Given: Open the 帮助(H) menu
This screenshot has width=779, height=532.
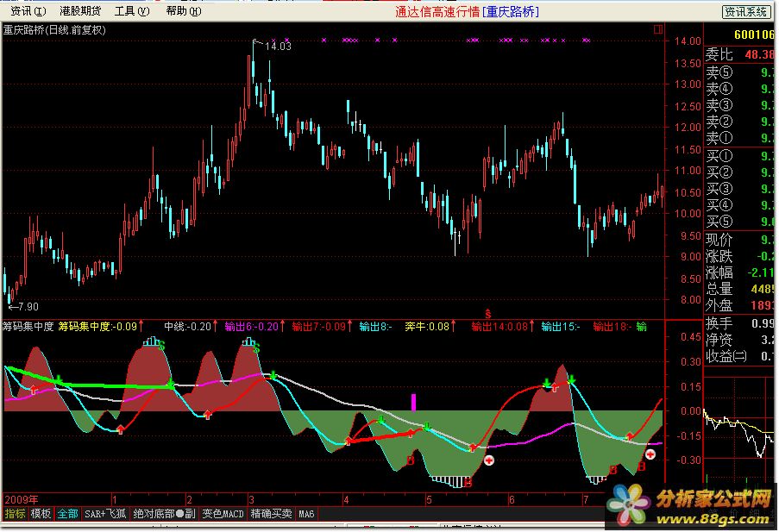Looking at the screenshot, I should click(x=184, y=11).
